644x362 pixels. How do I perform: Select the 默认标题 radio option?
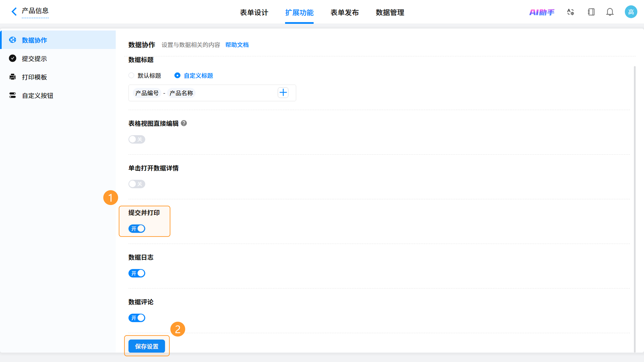pos(131,75)
